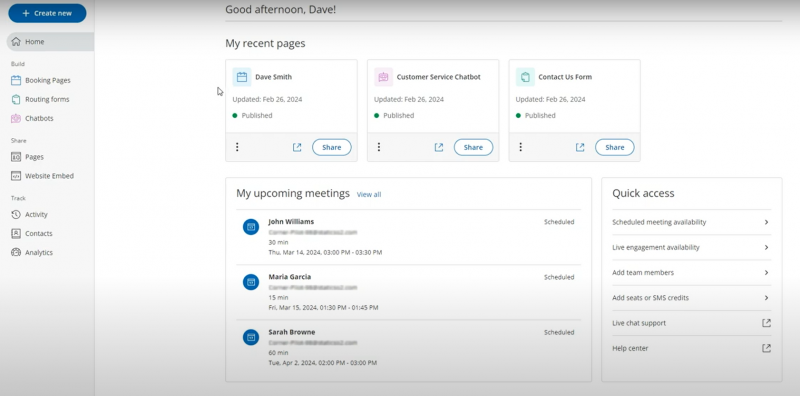
Task: Open Booking Pages from sidebar
Action: pos(47,80)
